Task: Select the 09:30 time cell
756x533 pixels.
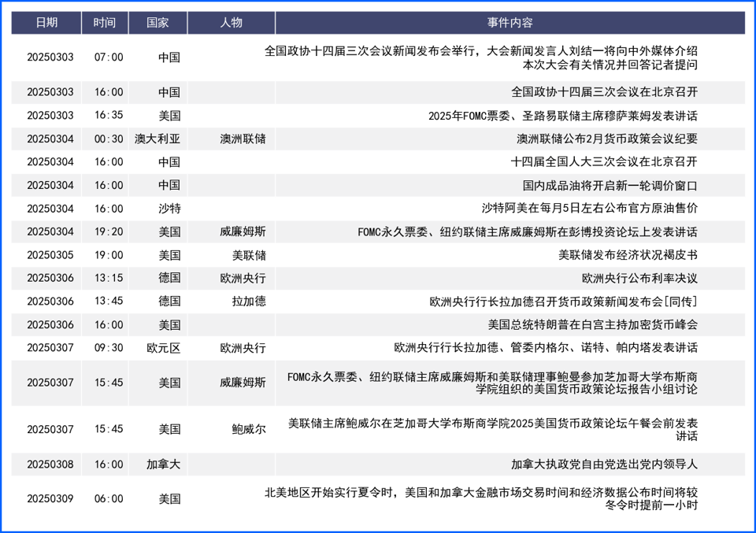Action: [x=109, y=348]
